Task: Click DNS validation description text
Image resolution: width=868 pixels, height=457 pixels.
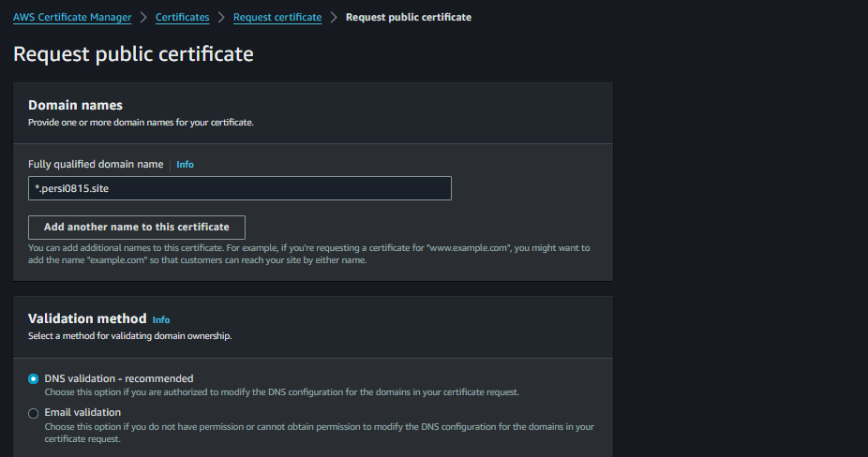Action: pos(282,392)
